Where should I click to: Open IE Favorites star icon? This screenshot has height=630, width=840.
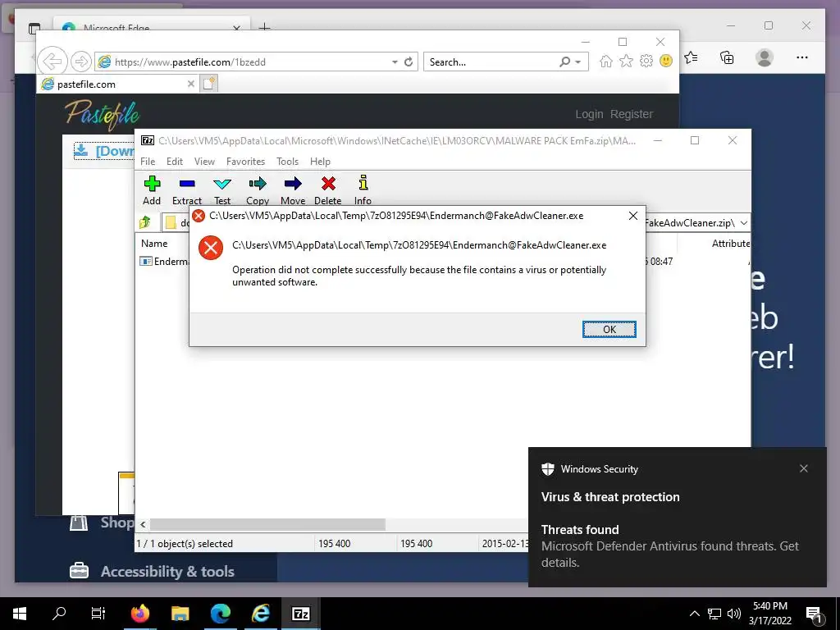[x=626, y=61]
